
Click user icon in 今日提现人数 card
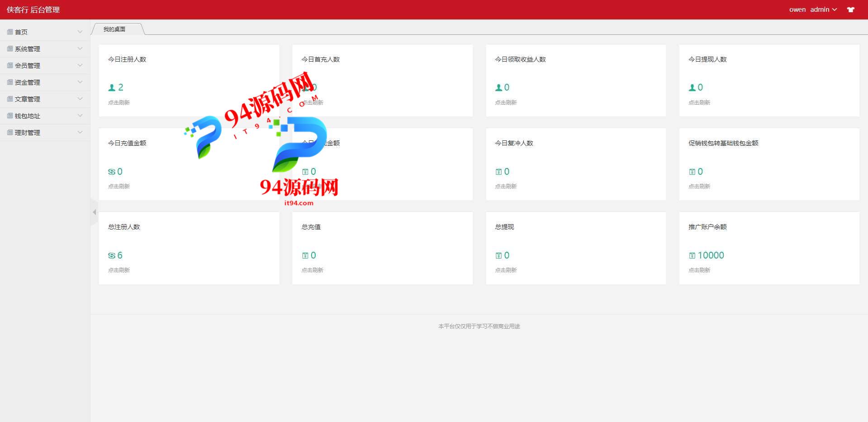[692, 87]
